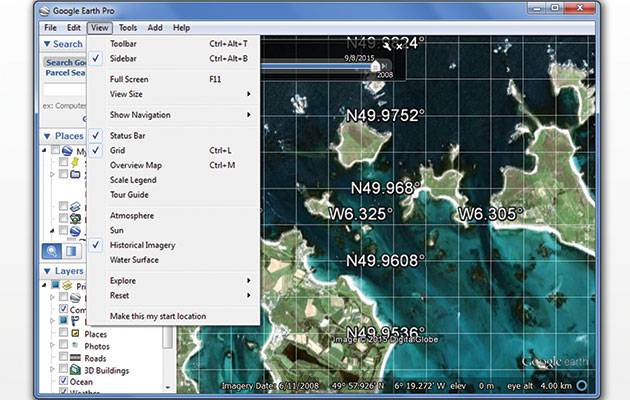Click the Roads layer icon
Screen dimensions: 630x400
coord(75,357)
